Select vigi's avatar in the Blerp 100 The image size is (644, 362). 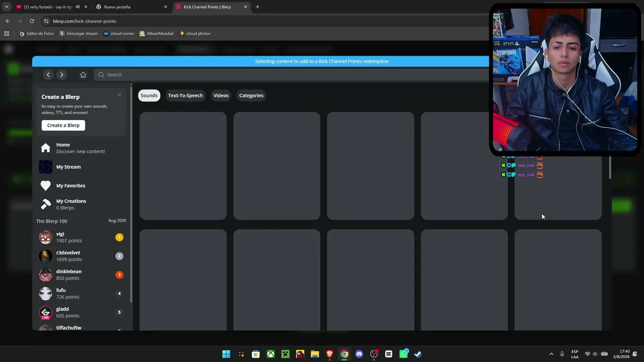(46, 237)
